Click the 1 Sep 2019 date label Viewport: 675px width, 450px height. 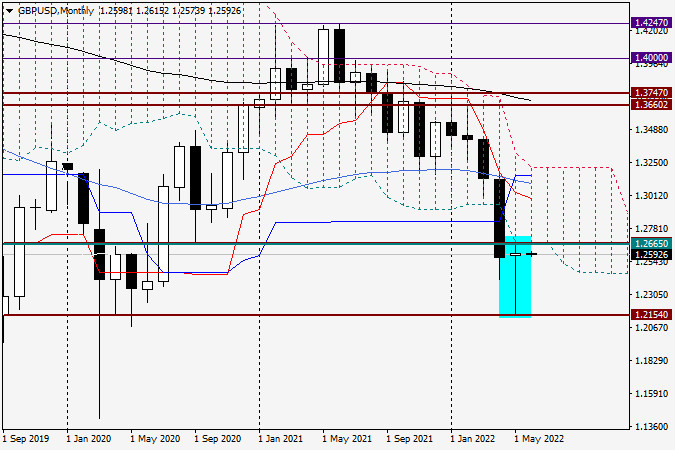click(26, 439)
